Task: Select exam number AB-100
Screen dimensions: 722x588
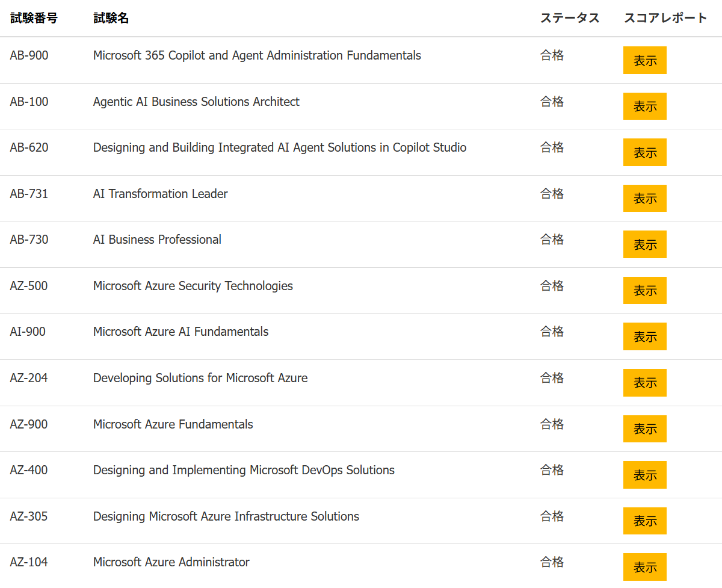Action: (29, 102)
